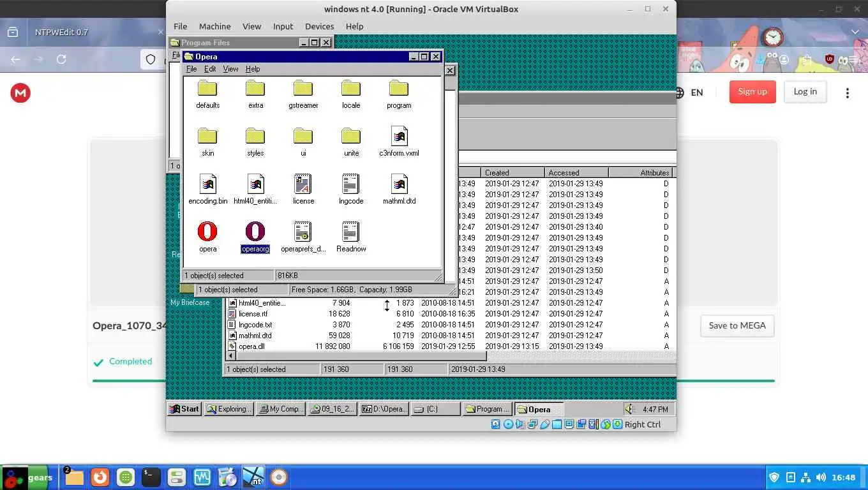Select lngcode.txt row in 7-Zip list
The width and height of the screenshot is (868, 490).
[x=450, y=325]
